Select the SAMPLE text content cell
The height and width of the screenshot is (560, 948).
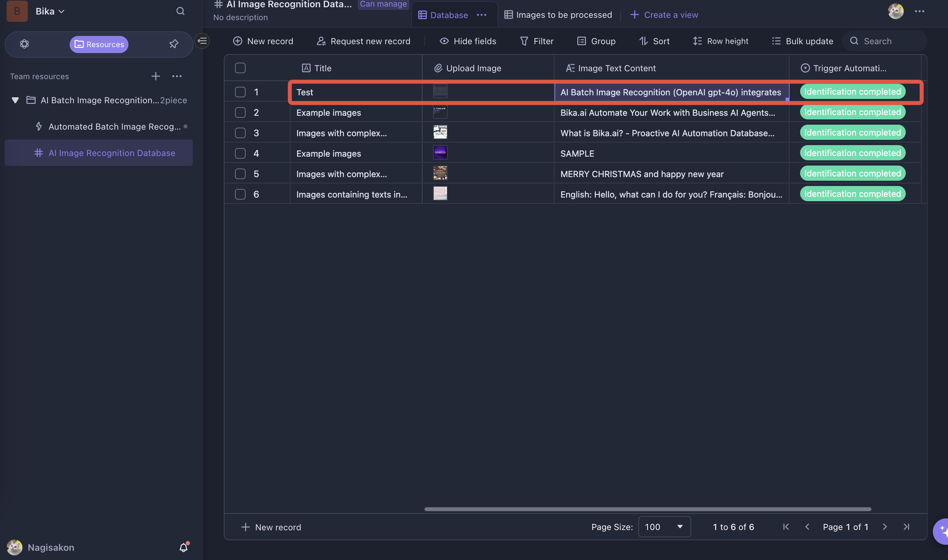(x=671, y=153)
